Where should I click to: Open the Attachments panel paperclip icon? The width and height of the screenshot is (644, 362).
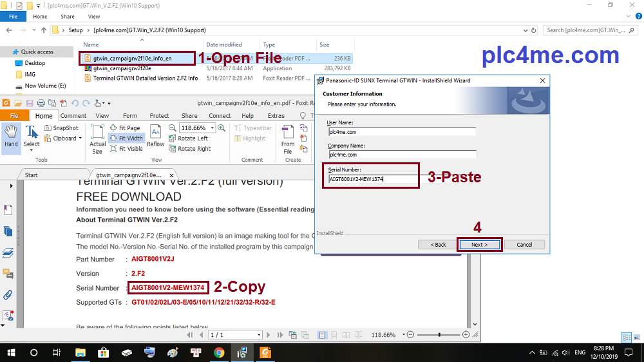8,294
